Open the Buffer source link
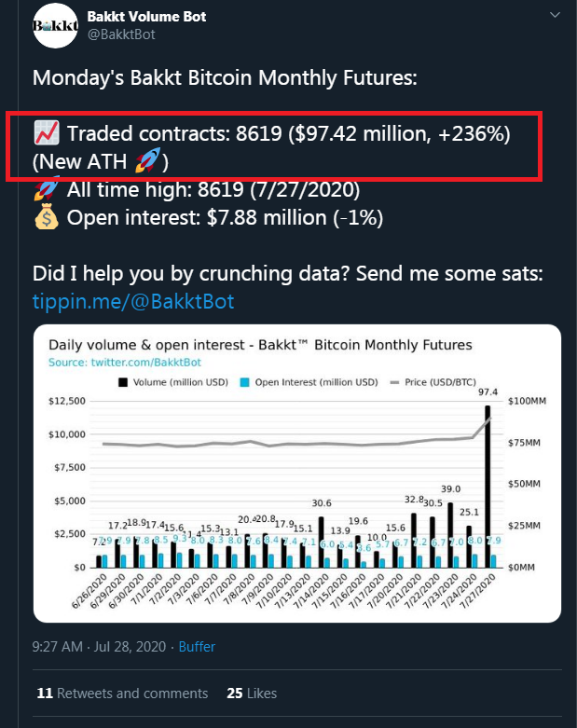The image size is (577, 728). point(197,646)
